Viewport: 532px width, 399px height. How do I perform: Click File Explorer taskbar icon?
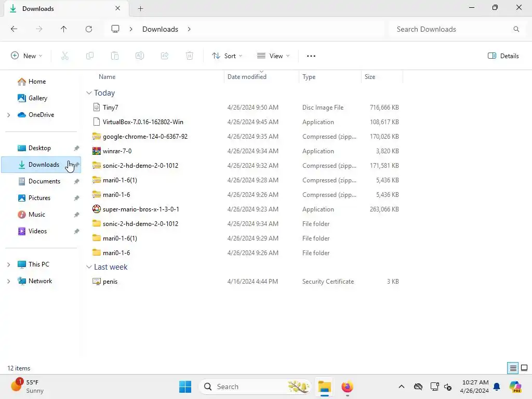(325, 387)
